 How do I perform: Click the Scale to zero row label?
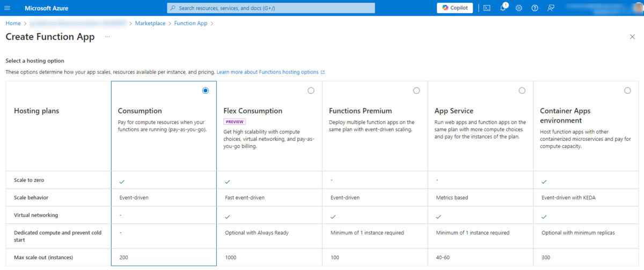[x=29, y=181]
